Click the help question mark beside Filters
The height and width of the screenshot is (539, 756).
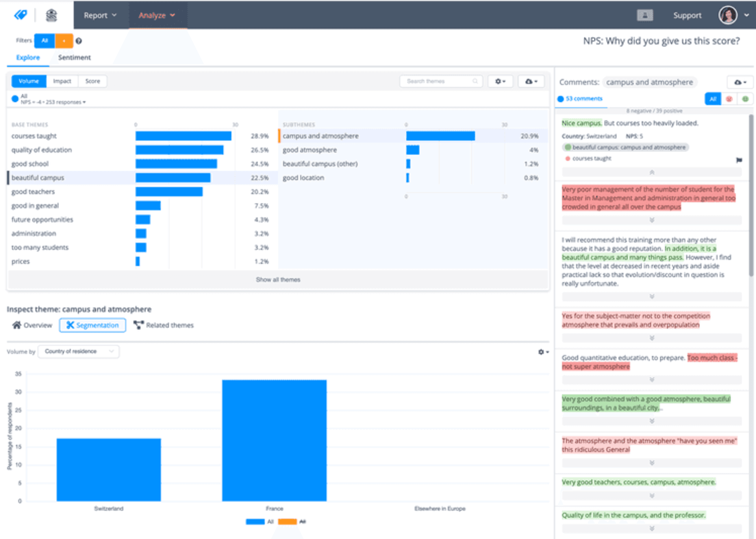pos(79,41)
